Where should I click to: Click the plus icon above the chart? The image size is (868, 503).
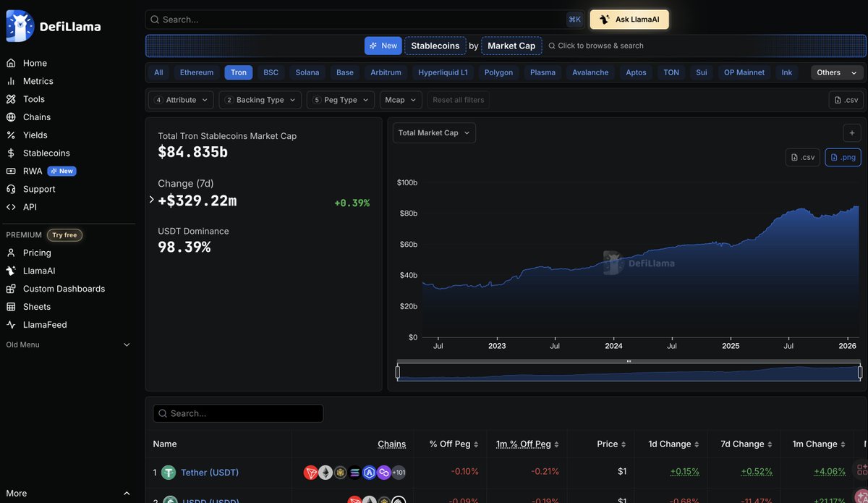click(x=851, y=133)
